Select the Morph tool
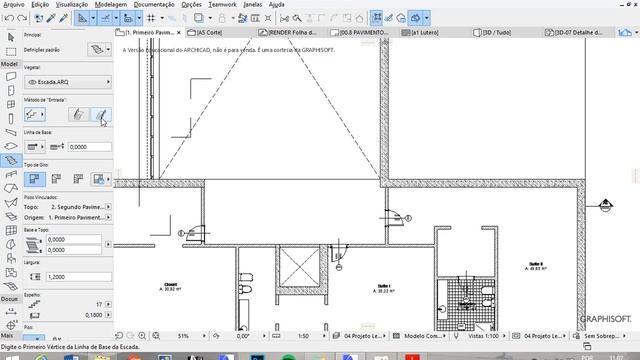Image resolution: width=640 pixels, height=360 pixels. [11, 244]
